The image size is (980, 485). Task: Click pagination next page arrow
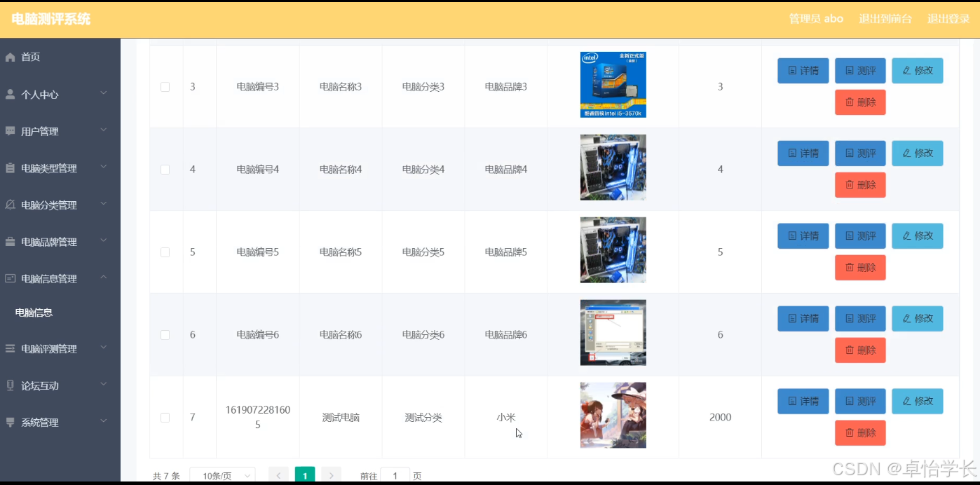click(x=332, y=475)
